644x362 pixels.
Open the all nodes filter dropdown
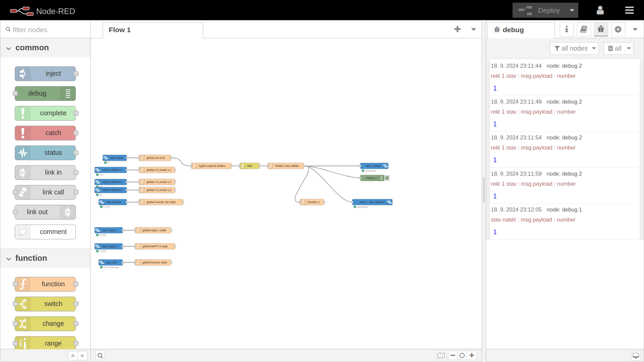pyautogui.click(x=574, y=48)
